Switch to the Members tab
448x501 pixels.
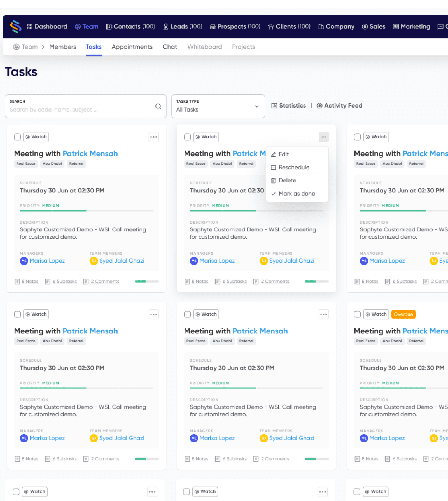pos(63,47)
